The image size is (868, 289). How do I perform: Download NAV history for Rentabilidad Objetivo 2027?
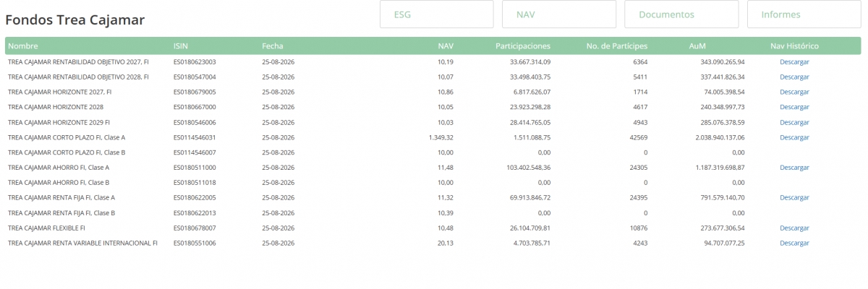click(794, 62)
